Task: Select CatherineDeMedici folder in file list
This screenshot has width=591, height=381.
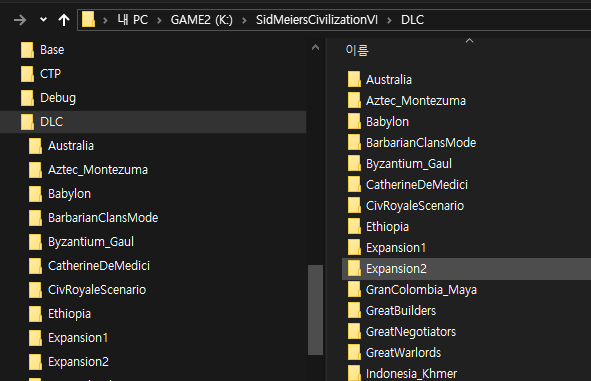Action: coord(417,185)
